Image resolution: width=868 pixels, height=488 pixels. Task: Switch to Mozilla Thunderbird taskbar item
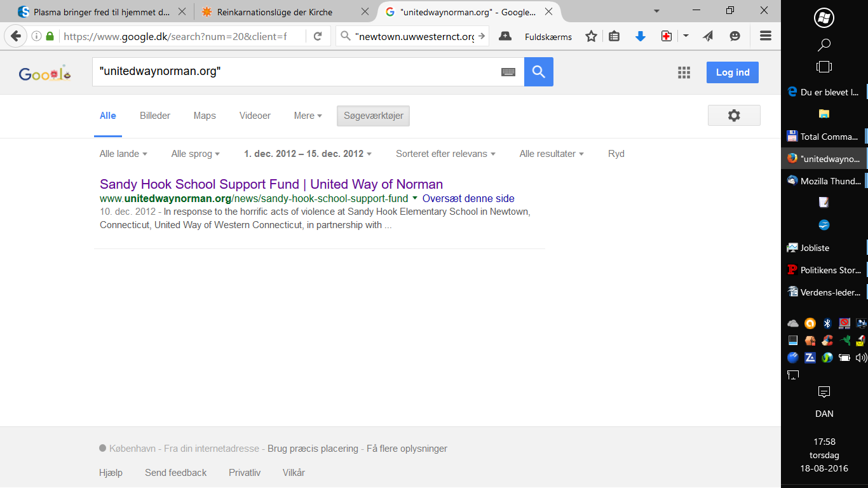(824, 180)
